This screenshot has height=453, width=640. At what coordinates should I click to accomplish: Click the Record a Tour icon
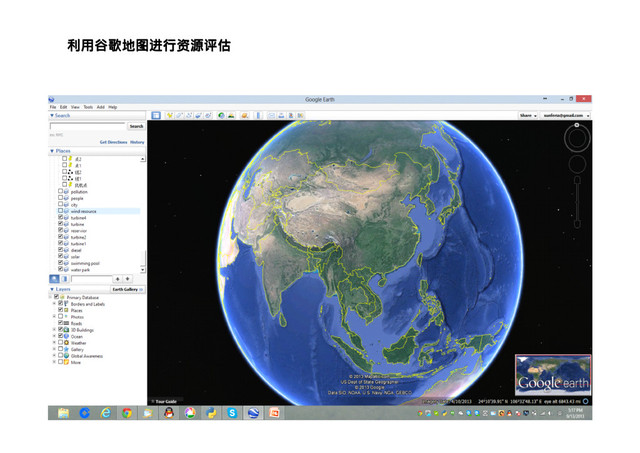208,115
